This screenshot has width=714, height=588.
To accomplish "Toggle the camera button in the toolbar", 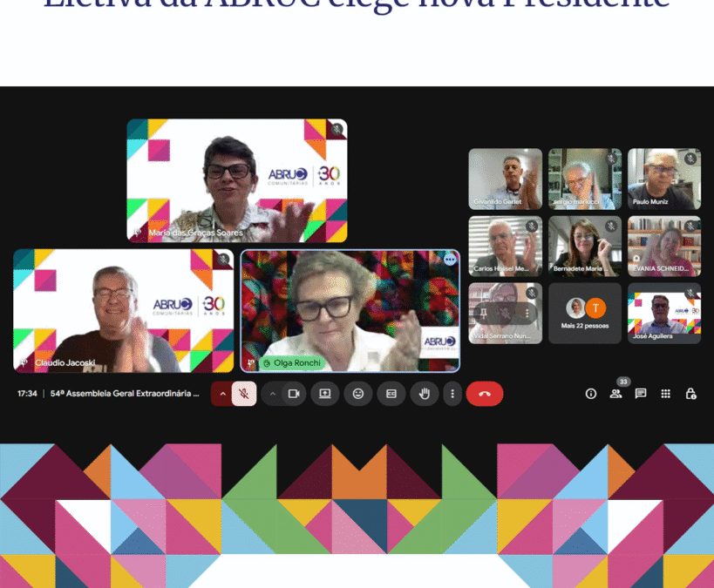I will (x=294, y=394).
